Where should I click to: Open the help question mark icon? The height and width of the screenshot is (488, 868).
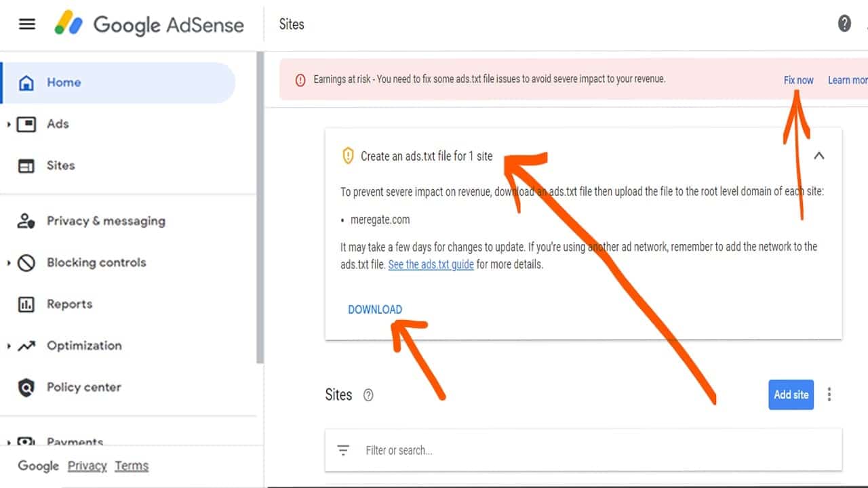pyautogui.click(x=844, y=24)
